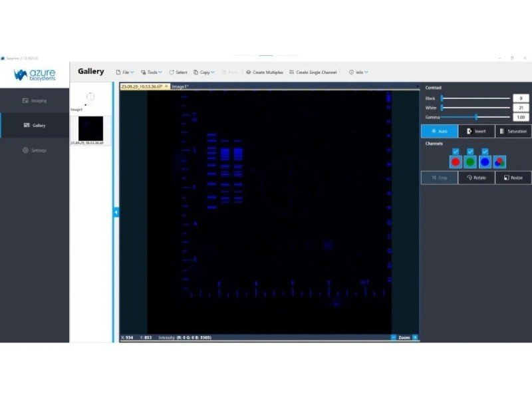Click the Create Single Channel toolbar icon

point(313,72)
